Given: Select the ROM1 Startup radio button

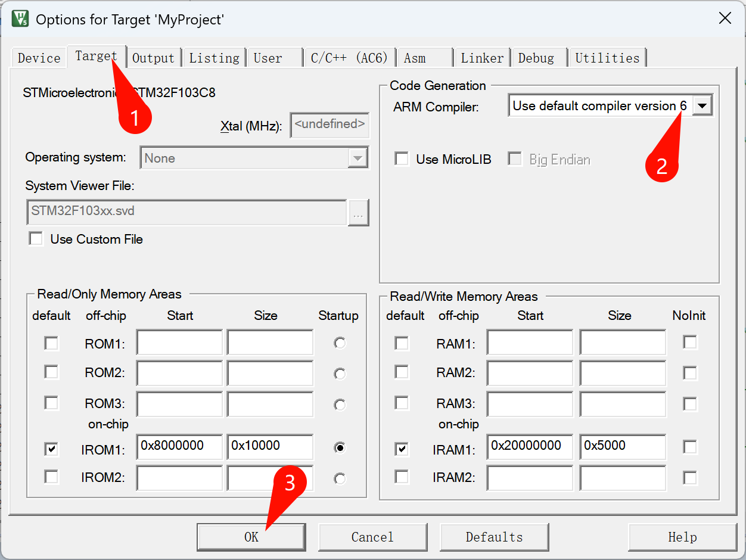Looking at the screenshot, I should [x=340, y=343].
